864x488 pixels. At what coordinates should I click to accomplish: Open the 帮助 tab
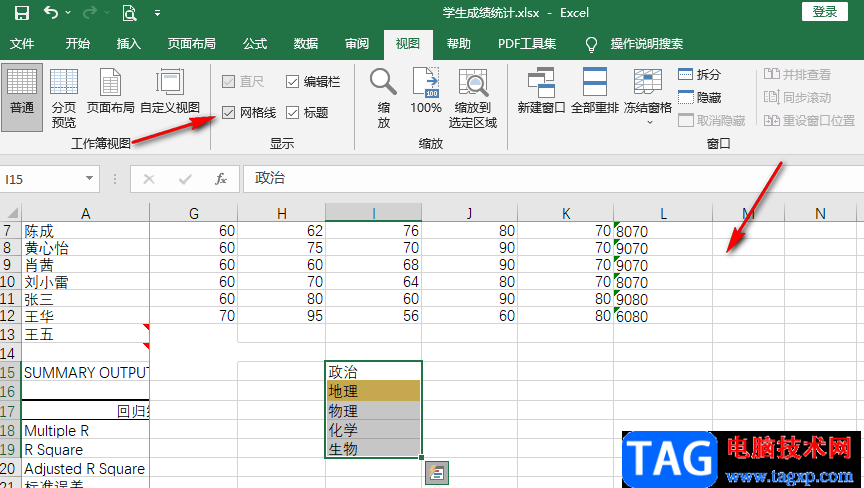point(459,44)
